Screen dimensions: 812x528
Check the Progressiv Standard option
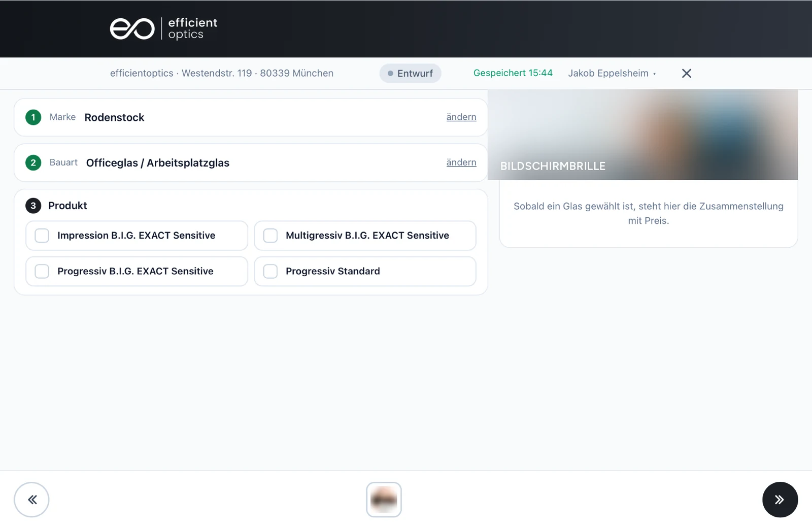pos(365,271)
